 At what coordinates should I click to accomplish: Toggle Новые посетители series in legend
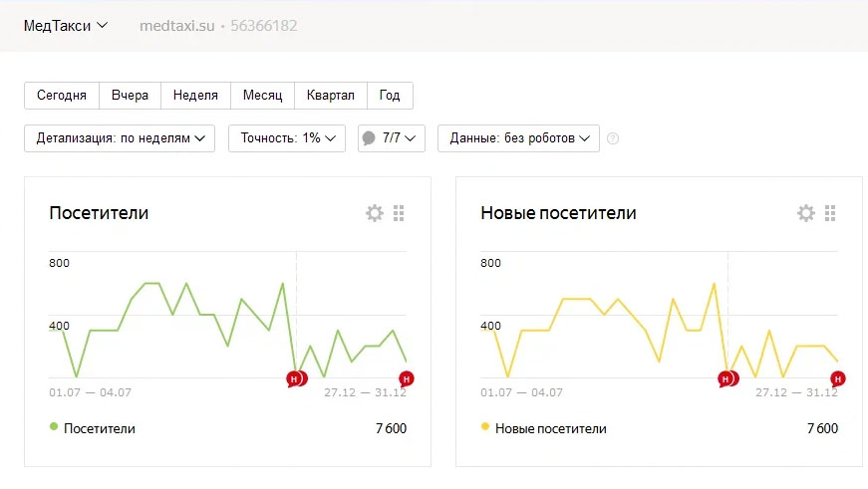[x=550, y=429]
